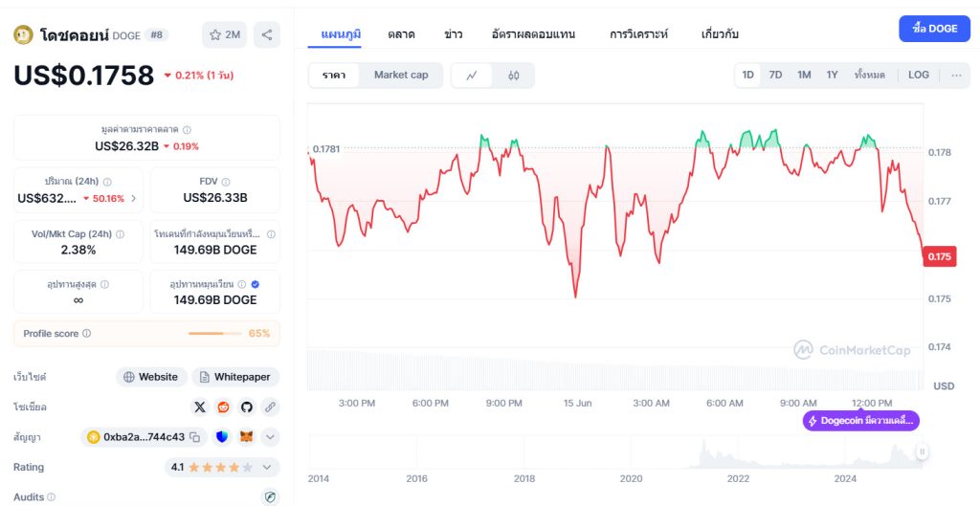Open the markets tab (ตลาด)

pyautogui.click(x=401, y=34)
